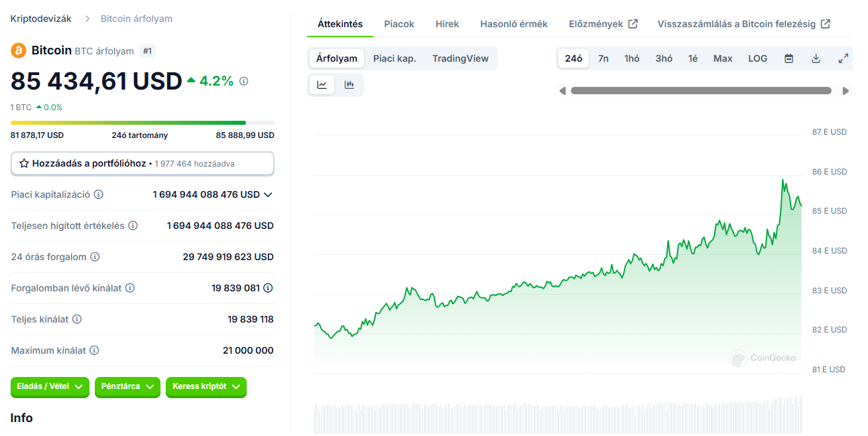Open Keress kriptót dropdown
Screen dimensions: 868x436
[206, 386]
